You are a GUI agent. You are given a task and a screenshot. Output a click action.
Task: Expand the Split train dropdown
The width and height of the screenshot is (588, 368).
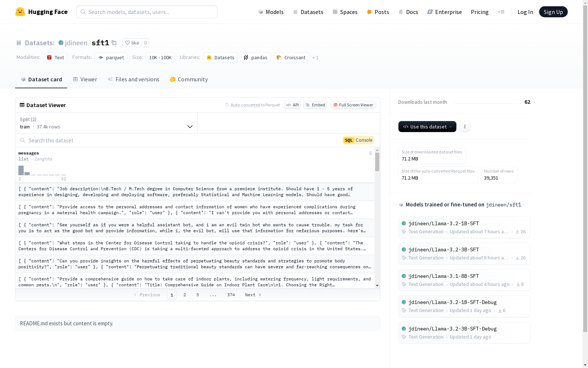(107, 123)
